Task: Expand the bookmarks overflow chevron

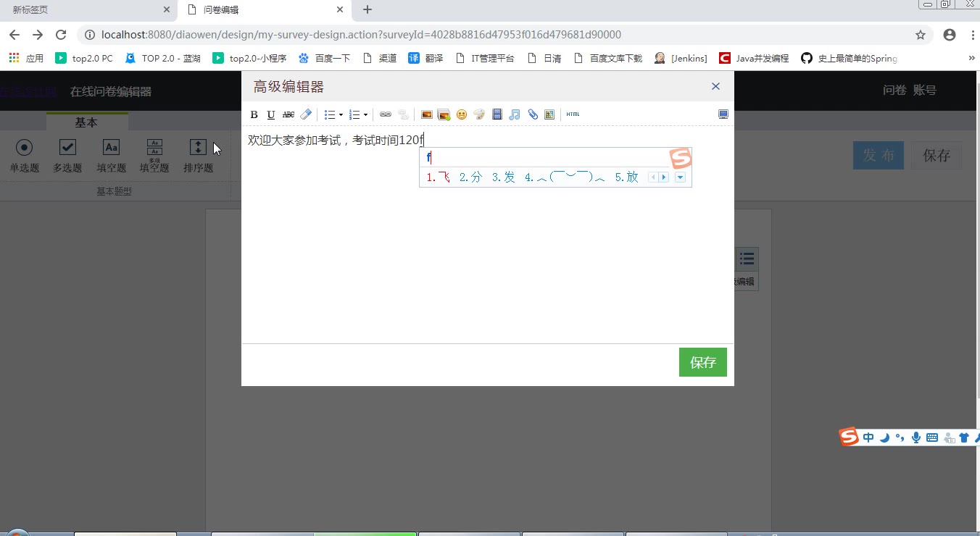Action: (971, 59)
